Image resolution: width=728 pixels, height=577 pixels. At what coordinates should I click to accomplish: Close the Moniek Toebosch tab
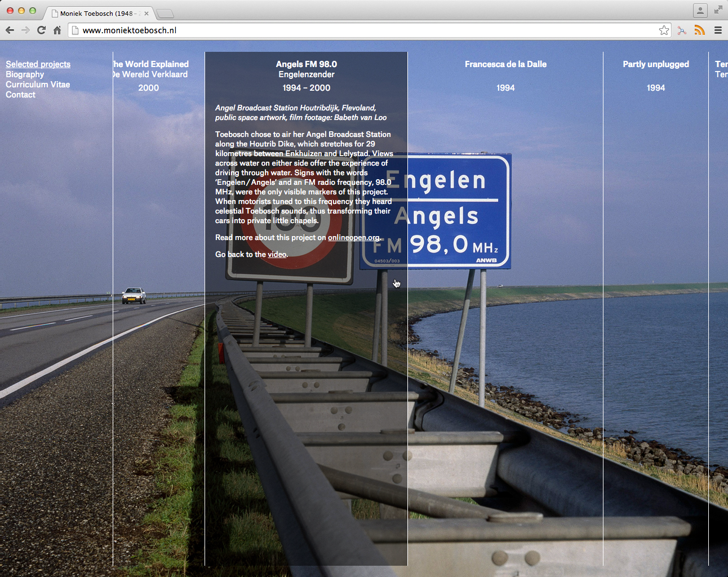[147, 14]
